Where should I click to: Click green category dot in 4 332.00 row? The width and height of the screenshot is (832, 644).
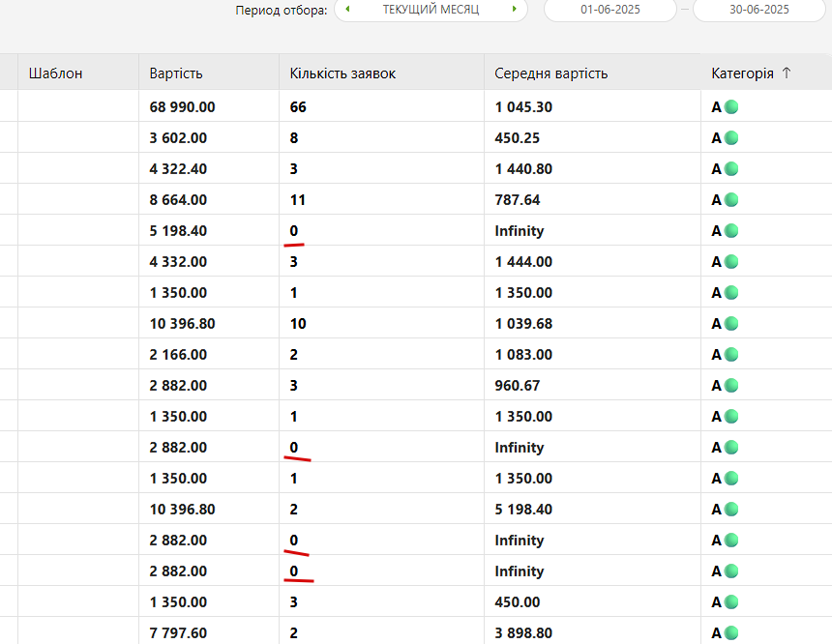point(731,261)
